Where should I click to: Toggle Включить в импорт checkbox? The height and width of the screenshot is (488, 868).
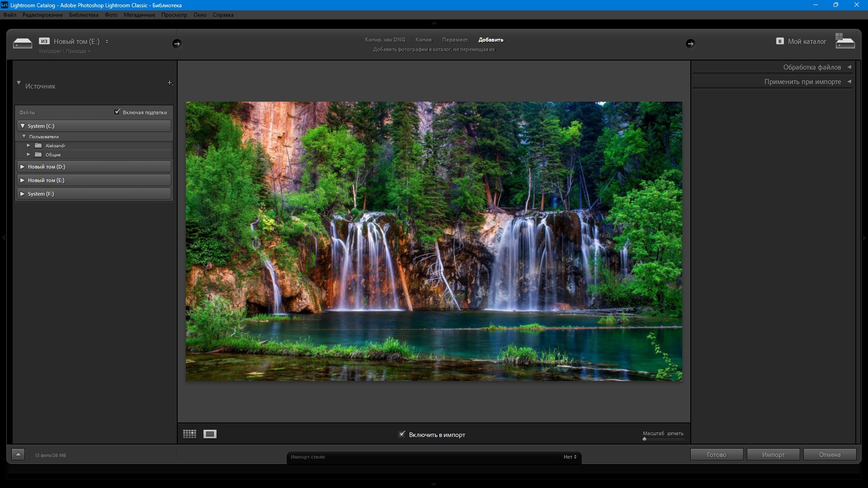pyautogui.click(x=401, y=434)
